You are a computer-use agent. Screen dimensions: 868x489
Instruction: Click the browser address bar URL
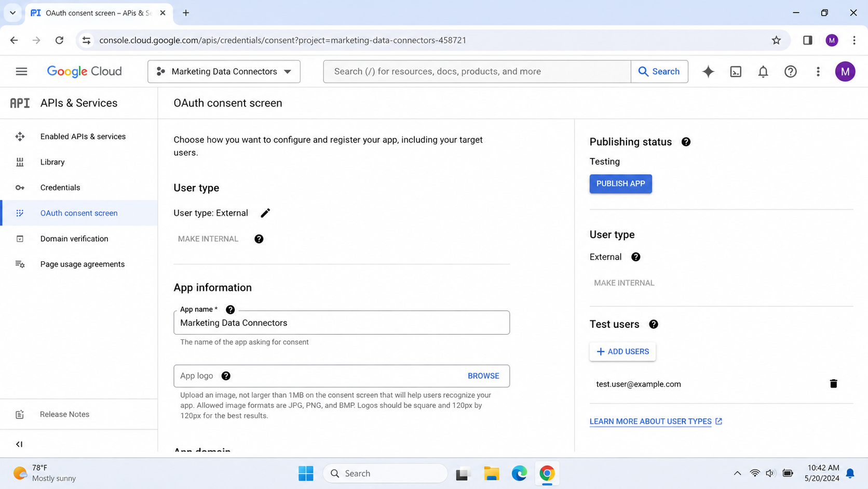[282, 40]
